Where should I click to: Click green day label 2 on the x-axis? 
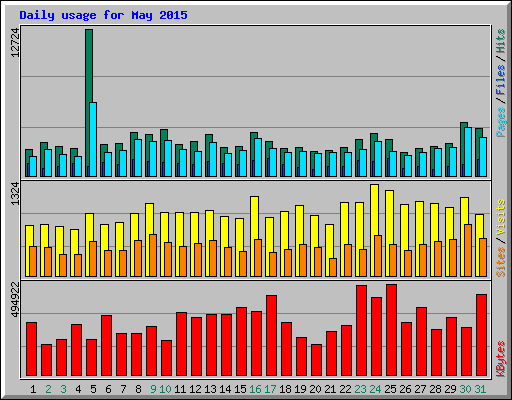(x=48, y=389)
